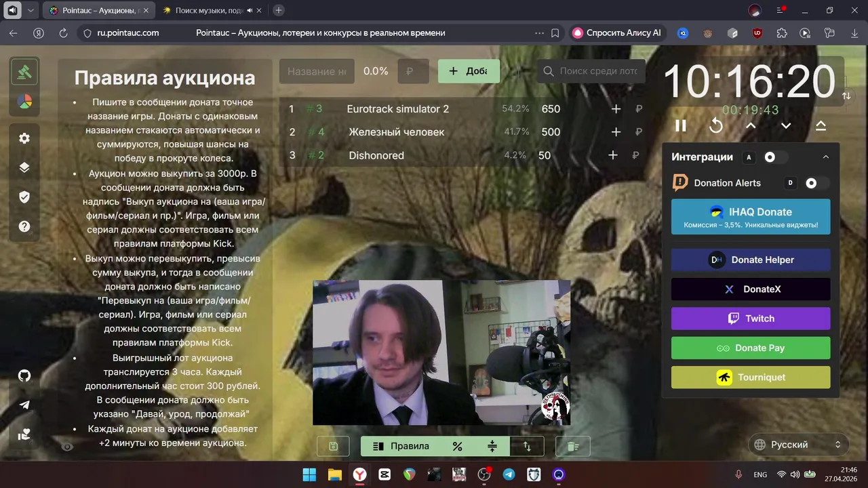Add points to Dishonored plus
868x488 pixels.
[613, 155]
